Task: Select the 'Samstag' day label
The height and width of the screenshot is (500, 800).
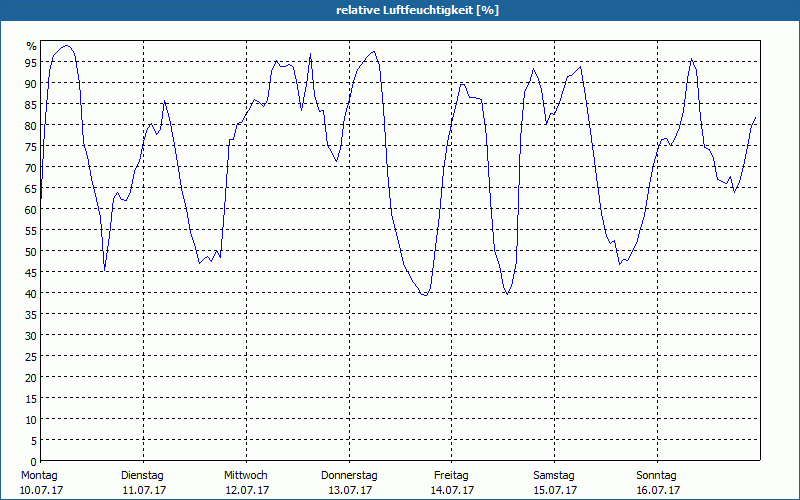Action: [x=554, y=475]
